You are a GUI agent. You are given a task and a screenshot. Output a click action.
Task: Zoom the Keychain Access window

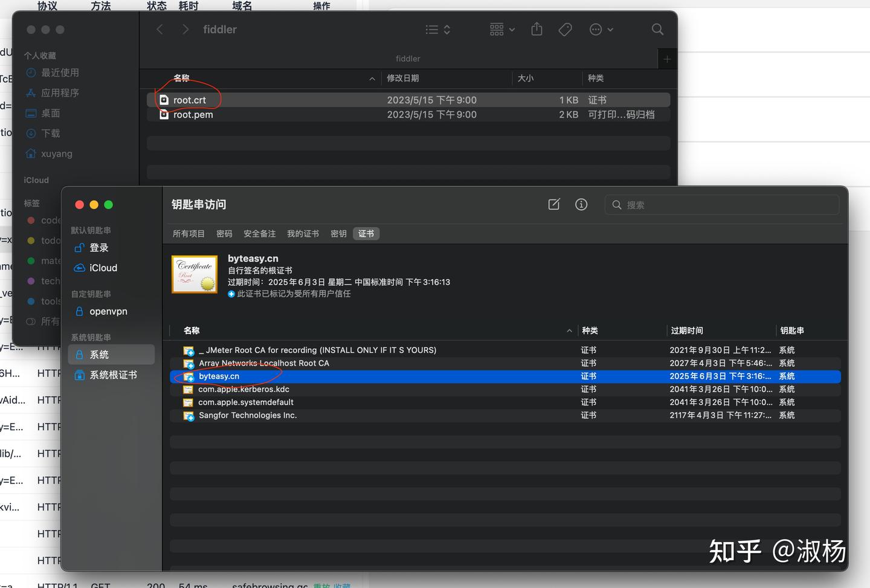(x=108, y=204)
